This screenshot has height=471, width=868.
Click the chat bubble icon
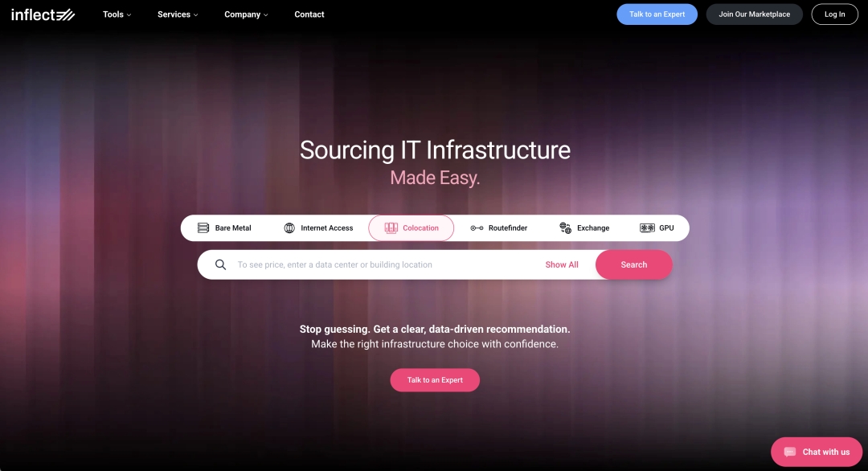point(790,452)
